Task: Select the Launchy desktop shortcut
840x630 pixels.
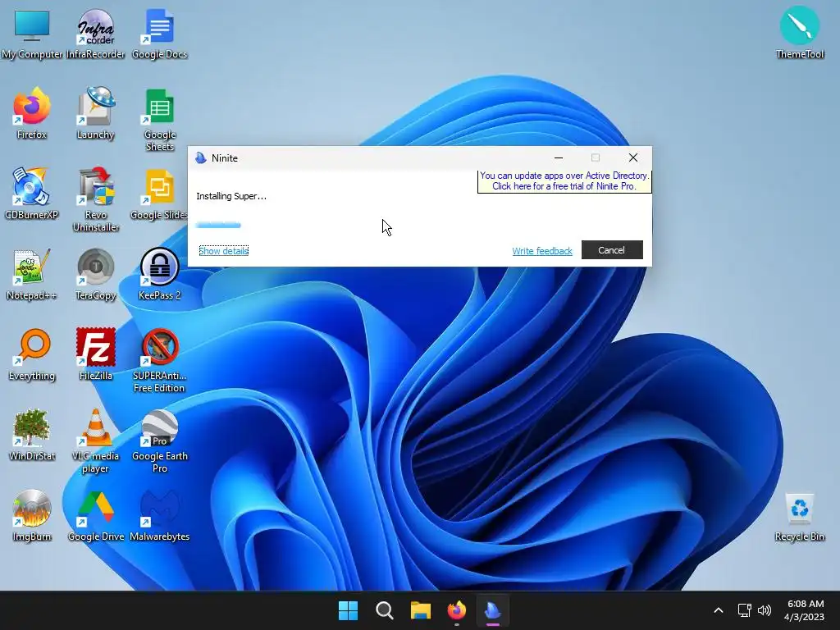Action: (95, 113)
